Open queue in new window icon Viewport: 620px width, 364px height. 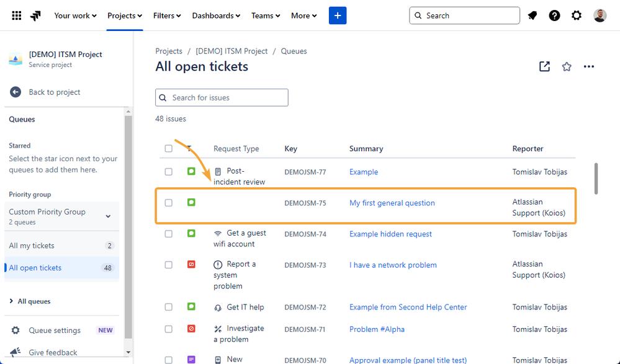tap(544, 66)
